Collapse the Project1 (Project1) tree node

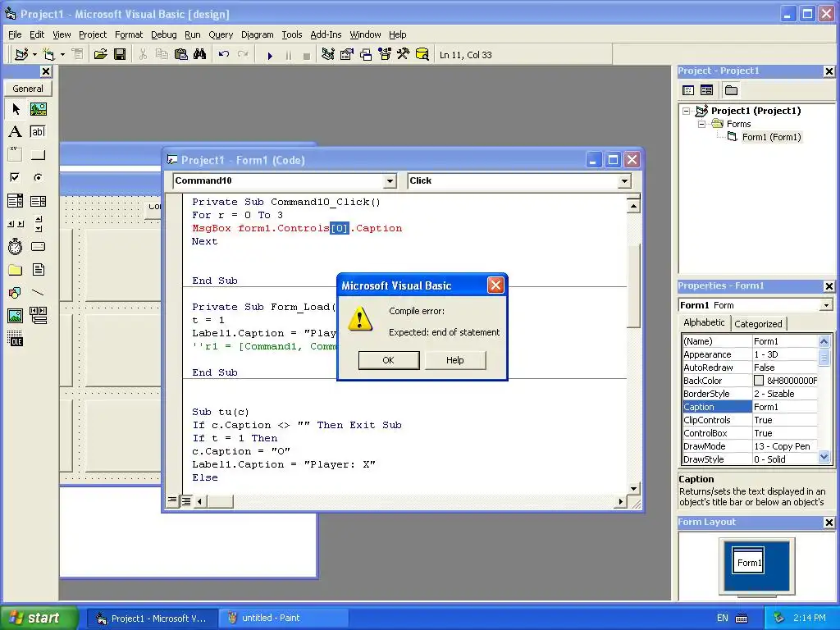click(x=687, y=111)
